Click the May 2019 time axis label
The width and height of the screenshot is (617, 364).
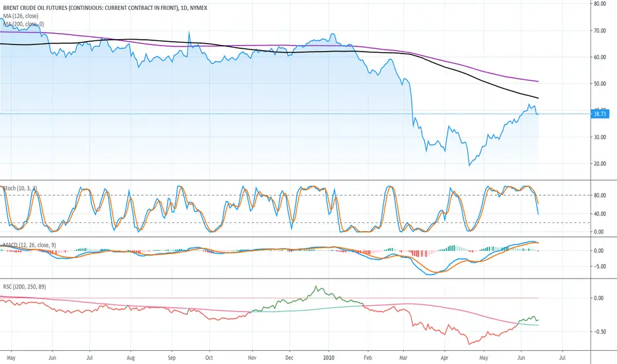11,357
